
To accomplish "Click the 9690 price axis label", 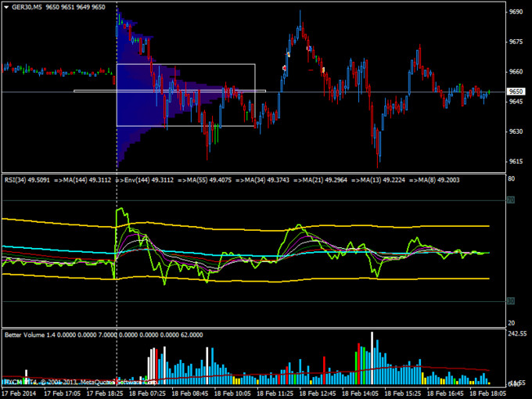I will click(516, 13).
